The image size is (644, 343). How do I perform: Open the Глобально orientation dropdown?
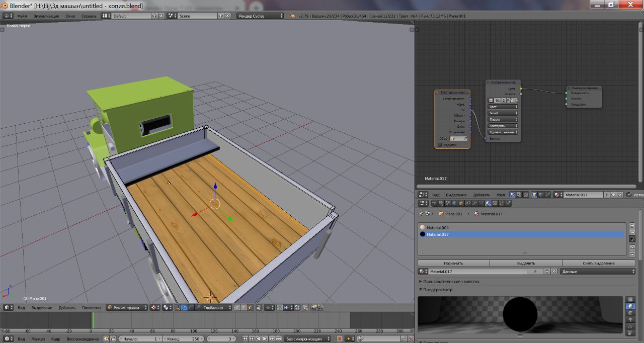coord(216,308)
